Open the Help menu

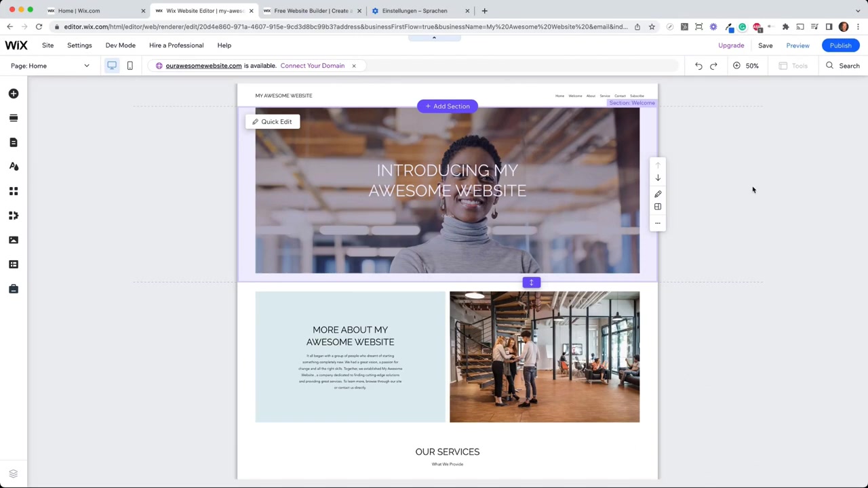pyautogui.click(x=224, y=45)
